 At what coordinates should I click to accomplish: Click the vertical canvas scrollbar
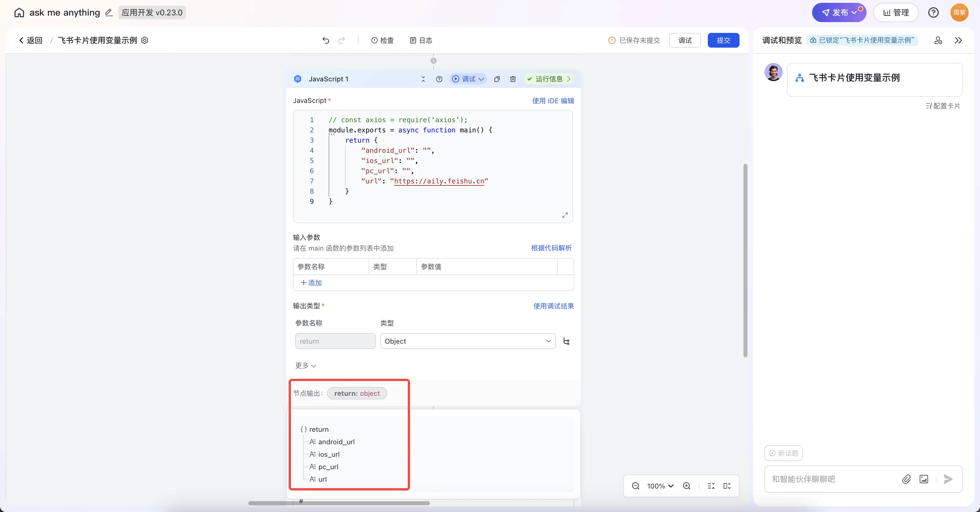pos(745,260)
